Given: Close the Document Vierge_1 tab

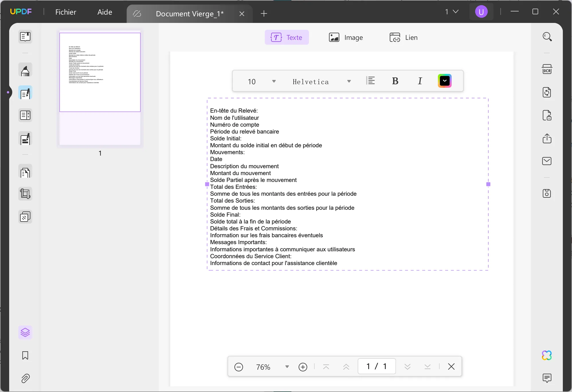Looking at the screenshot, I should tap(242, 14).
